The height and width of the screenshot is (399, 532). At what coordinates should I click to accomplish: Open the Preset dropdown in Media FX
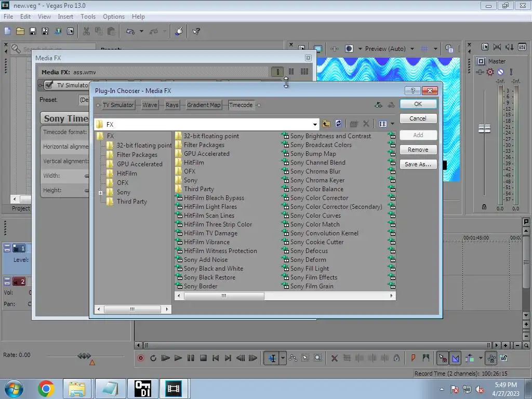[84, 100]
